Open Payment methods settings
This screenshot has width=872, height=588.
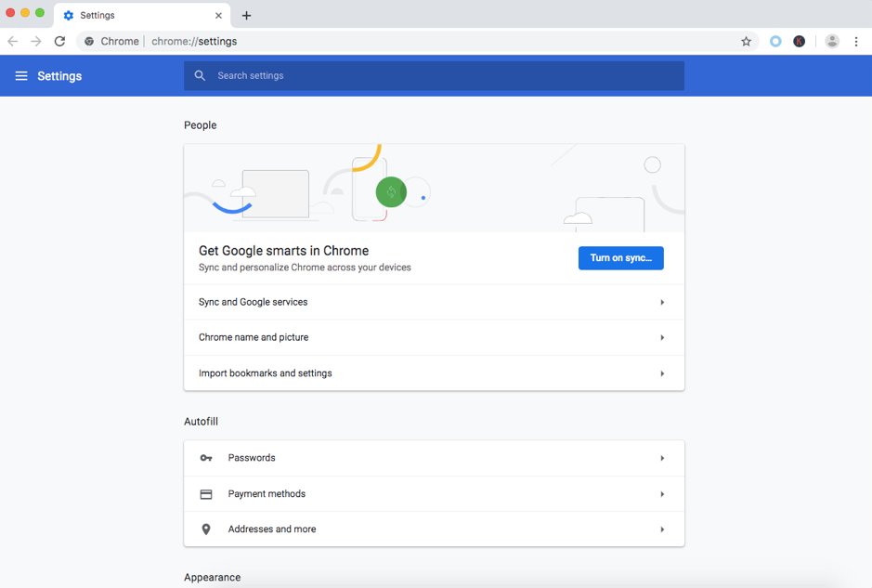pos(433,494)
